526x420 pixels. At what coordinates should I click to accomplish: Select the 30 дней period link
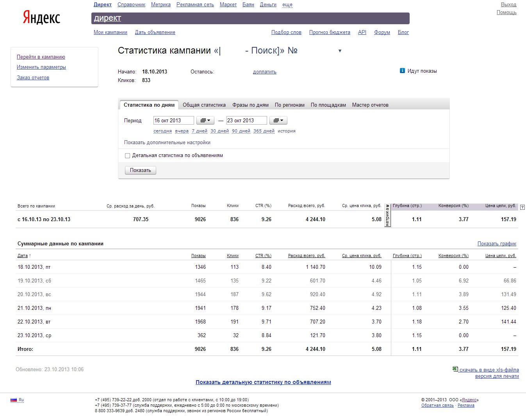click(x=219, y=131)
